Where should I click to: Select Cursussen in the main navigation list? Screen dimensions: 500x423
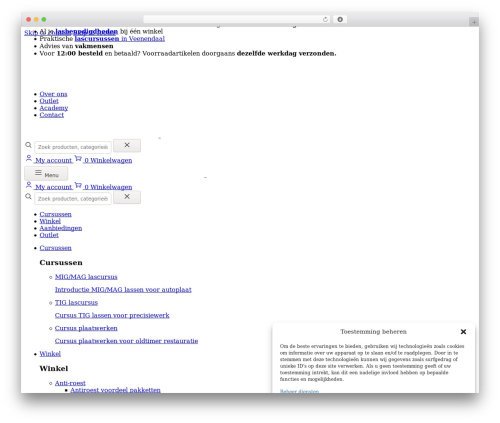point(55,214)
